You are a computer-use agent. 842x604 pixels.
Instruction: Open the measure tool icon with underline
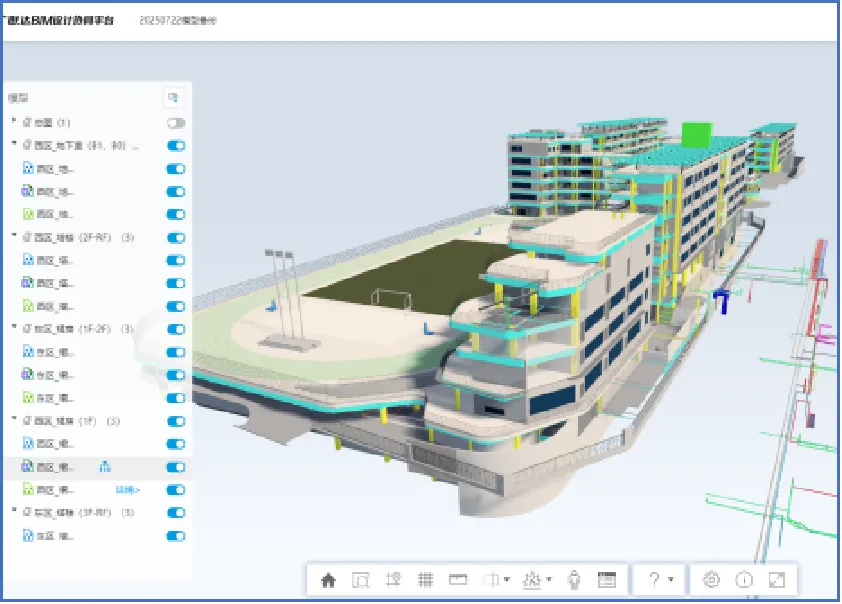coord(532,580)
